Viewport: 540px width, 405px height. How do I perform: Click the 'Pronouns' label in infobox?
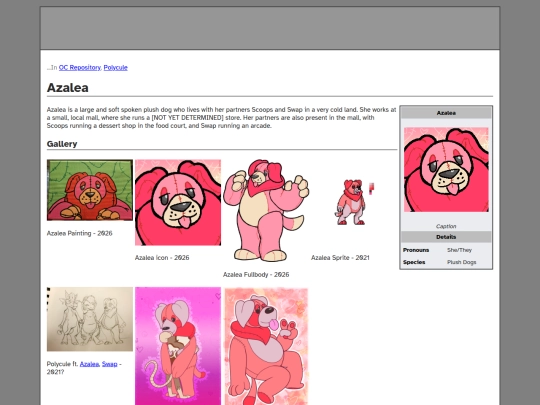point(416,250)
